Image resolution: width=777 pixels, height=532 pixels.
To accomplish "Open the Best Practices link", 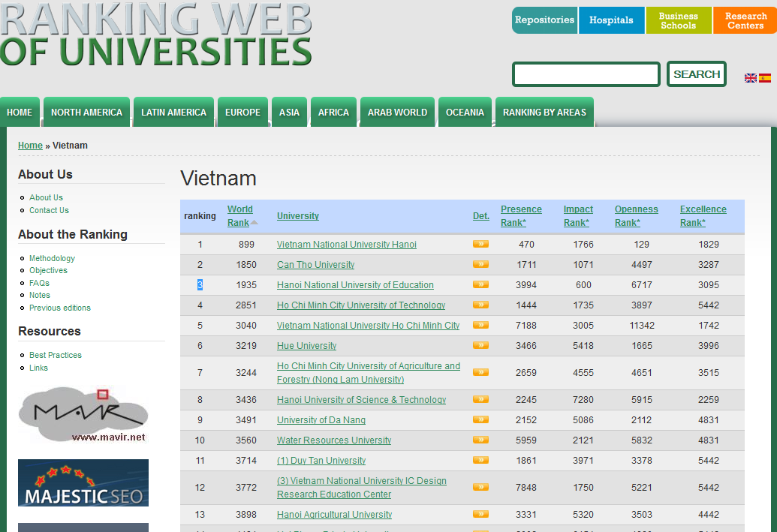I will click(x=56, y=355).
